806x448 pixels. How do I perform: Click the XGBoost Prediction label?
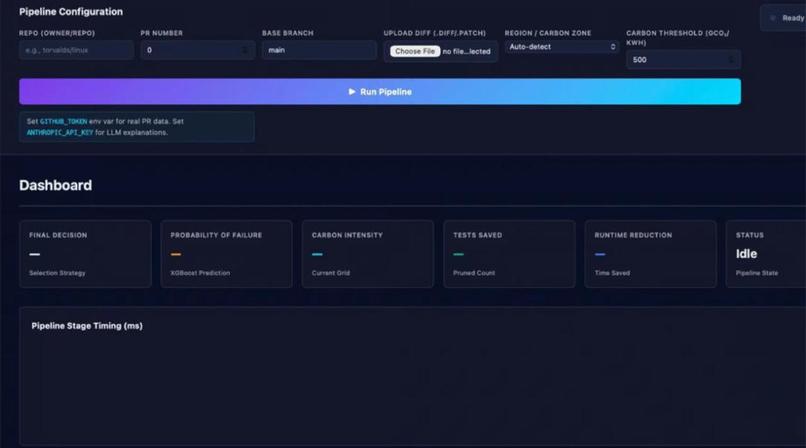(200, 273)
